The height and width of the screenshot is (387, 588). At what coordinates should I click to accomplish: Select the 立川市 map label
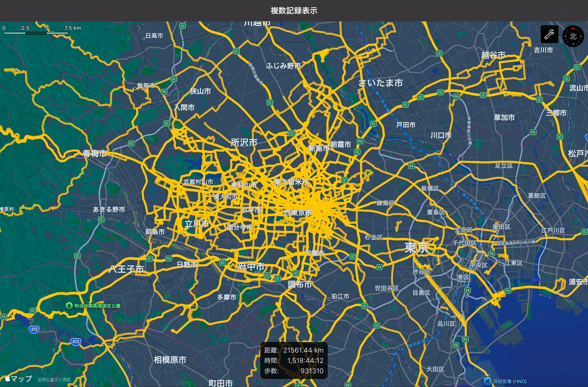click(x=197, y=224)
